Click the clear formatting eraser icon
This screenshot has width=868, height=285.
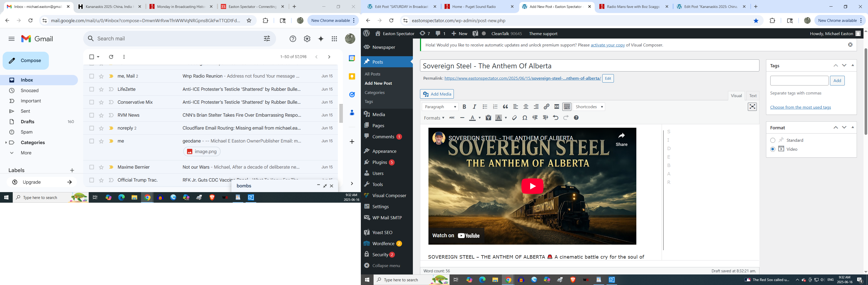tap(514, 118)
